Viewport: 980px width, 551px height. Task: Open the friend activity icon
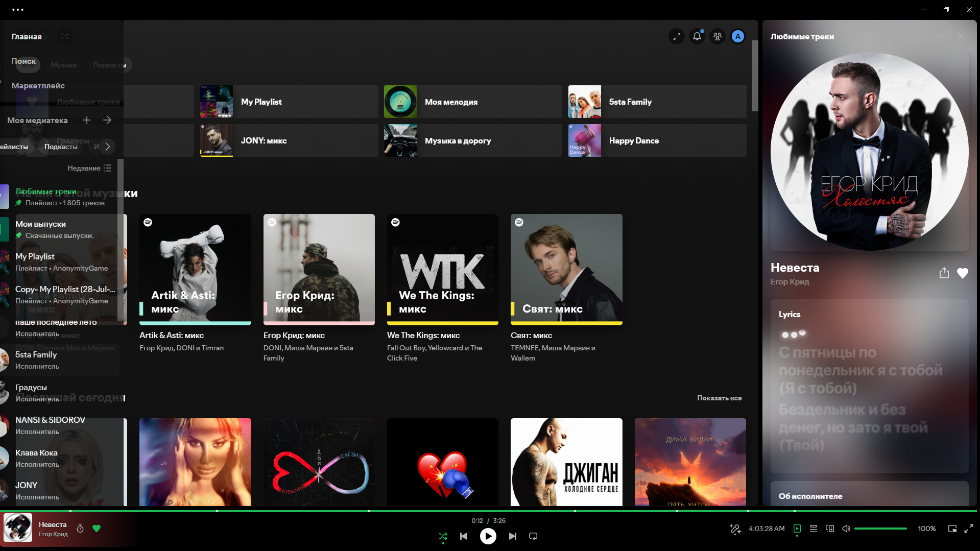[x=718, y=36]
